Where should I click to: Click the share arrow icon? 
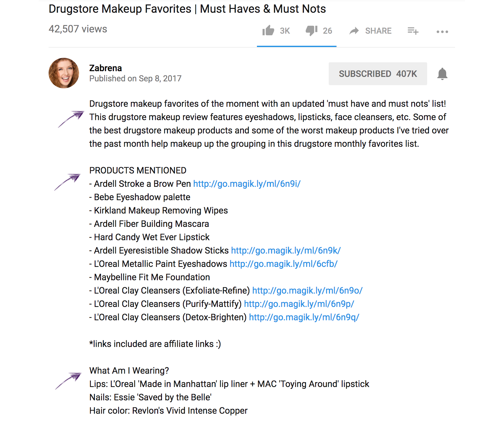(x=354, y=31)
